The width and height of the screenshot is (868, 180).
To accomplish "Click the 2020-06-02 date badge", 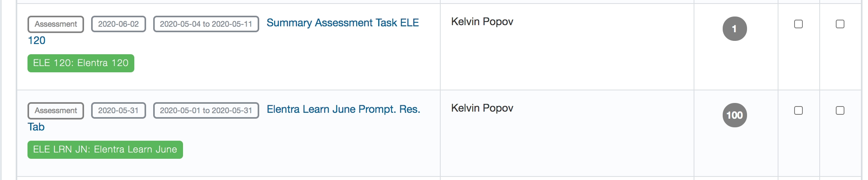I will pyautogui.click(x=118, y=24).
